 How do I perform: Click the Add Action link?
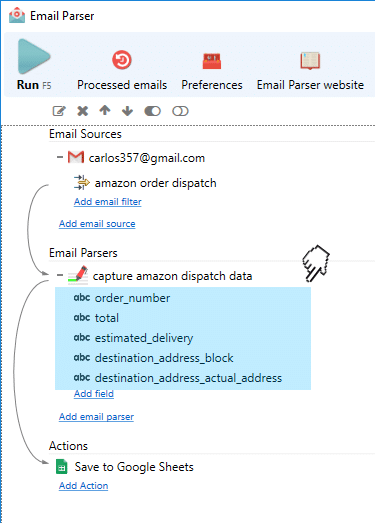click(83, 486)
